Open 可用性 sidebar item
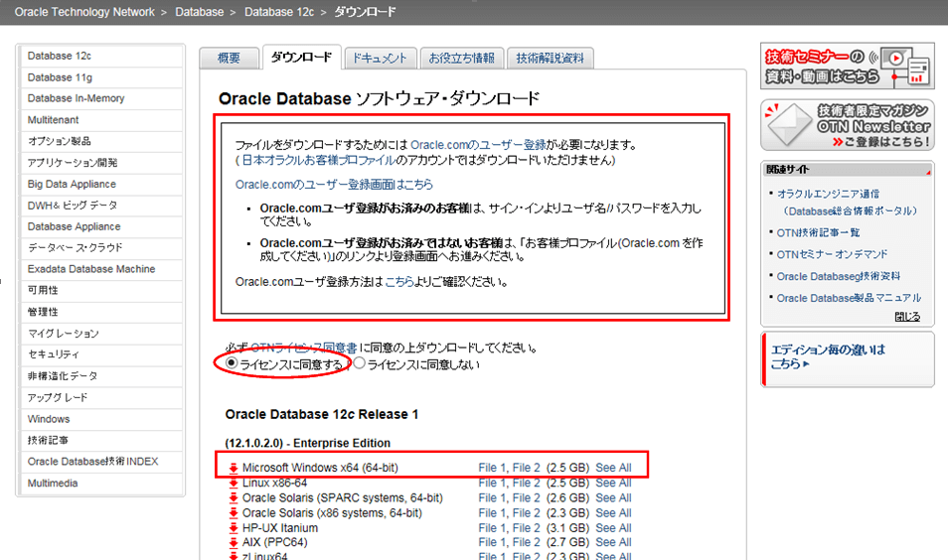948x560 pixels. 101,291
